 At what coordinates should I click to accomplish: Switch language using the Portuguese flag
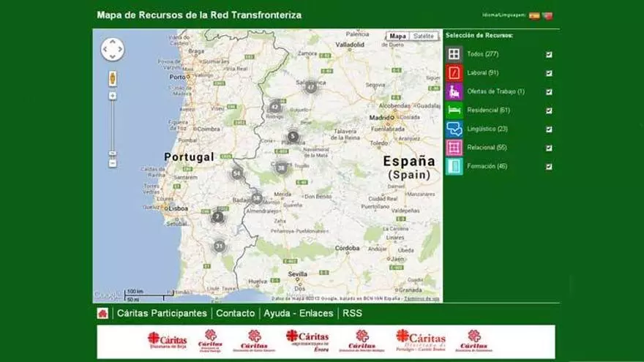(547, 15)
